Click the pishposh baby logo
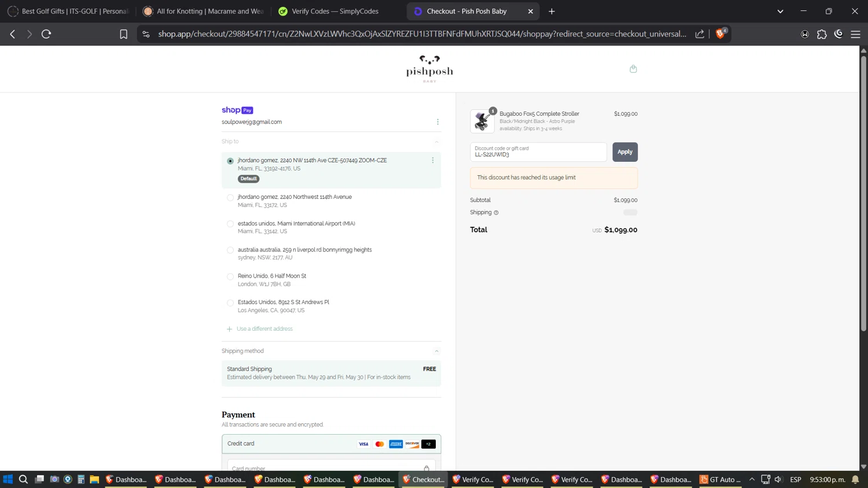868x488 pixels. pyautogui.click(x=429, y=69)
